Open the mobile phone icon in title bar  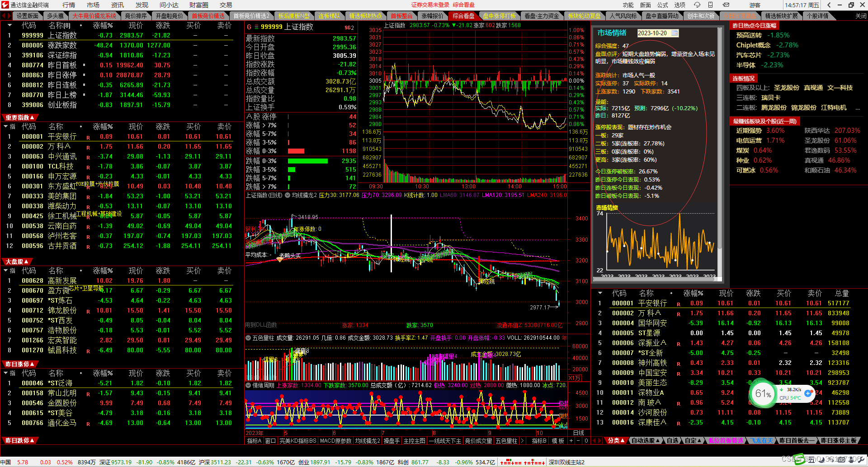711,5
